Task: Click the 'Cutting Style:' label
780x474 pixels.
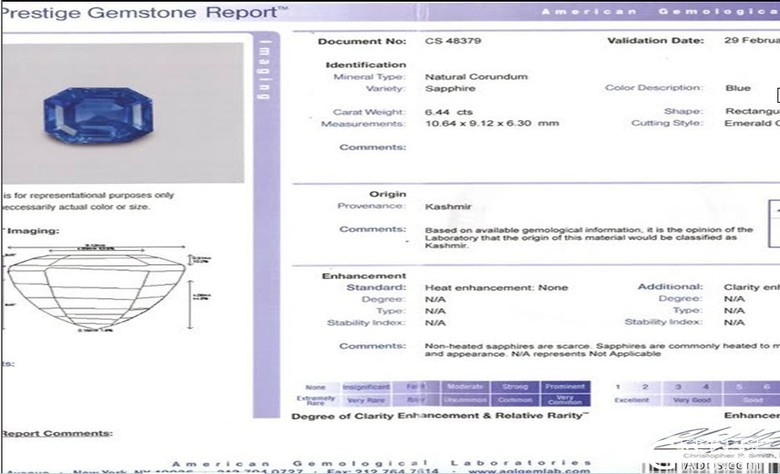Action: pyautogui.click(x=667, y=123)
